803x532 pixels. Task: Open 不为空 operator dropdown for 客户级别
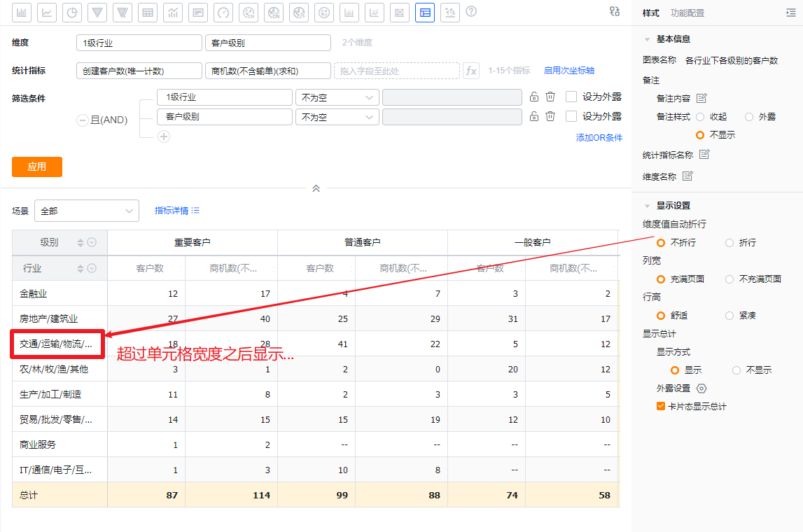pos(337,117)
